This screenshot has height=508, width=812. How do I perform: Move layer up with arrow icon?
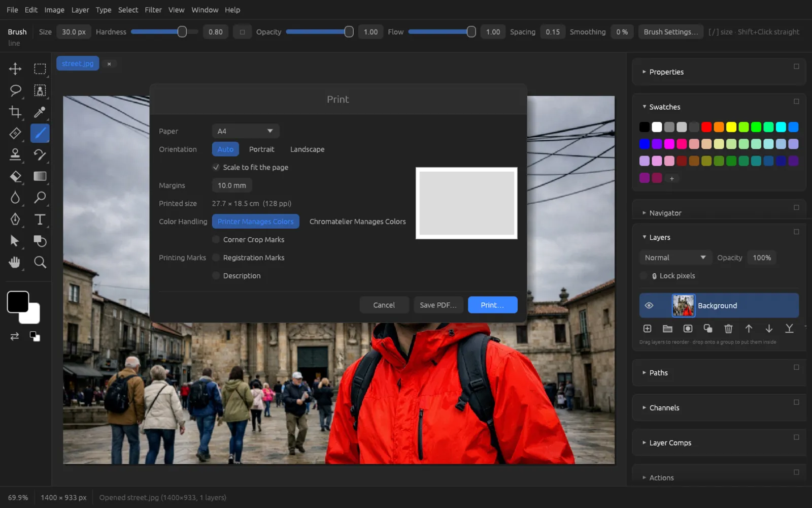749,329
